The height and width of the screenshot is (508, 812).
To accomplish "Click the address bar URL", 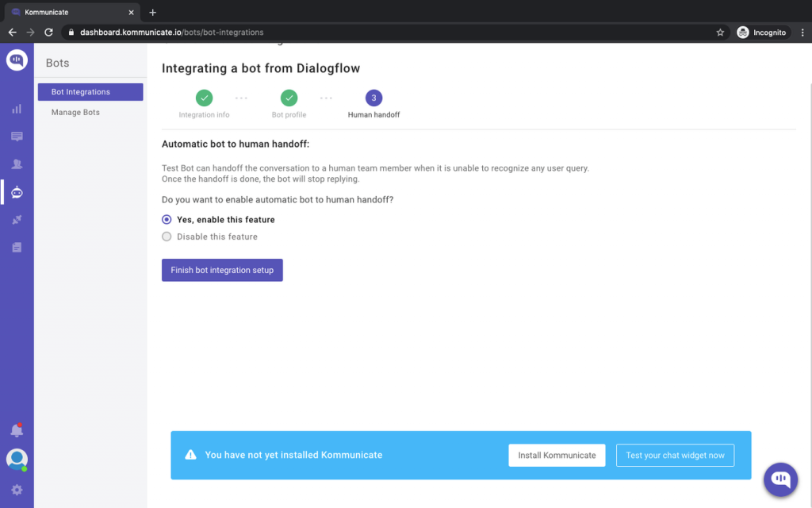I will click(x=172, y=32).
